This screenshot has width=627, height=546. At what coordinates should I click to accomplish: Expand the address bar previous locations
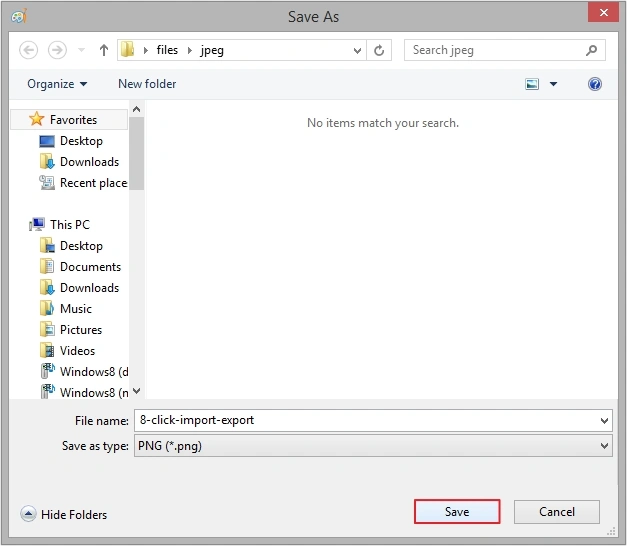358,50
